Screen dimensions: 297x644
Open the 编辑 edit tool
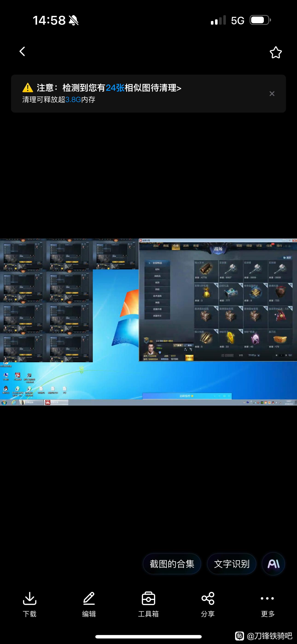pyautogui.click(x=89, y=605)
